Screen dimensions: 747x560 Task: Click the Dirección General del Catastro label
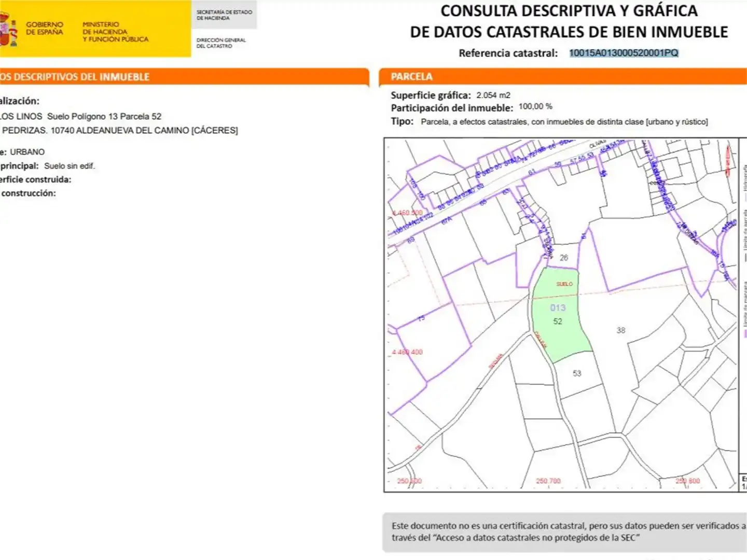[221, 43]
